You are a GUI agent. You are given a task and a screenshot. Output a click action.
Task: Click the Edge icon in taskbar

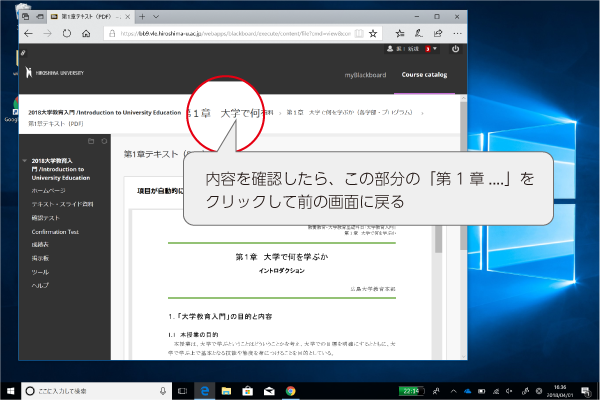pyautogui.click(x=205, y=391)
